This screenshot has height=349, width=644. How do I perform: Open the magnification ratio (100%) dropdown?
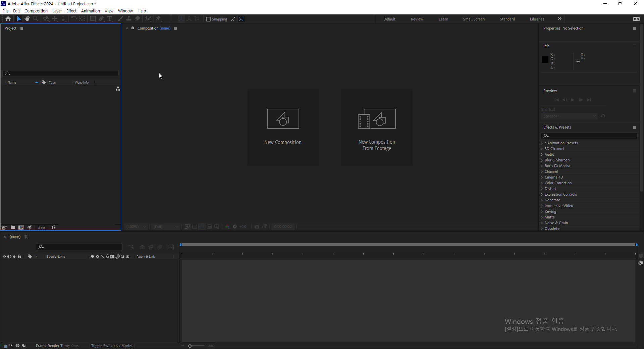click(x=136, y=227)
